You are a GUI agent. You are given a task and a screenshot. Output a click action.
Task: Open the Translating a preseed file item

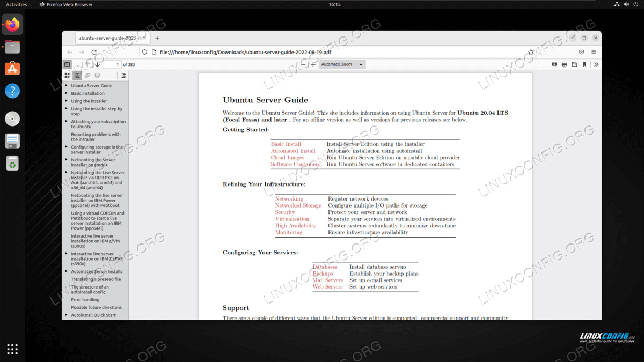[96, 279]
